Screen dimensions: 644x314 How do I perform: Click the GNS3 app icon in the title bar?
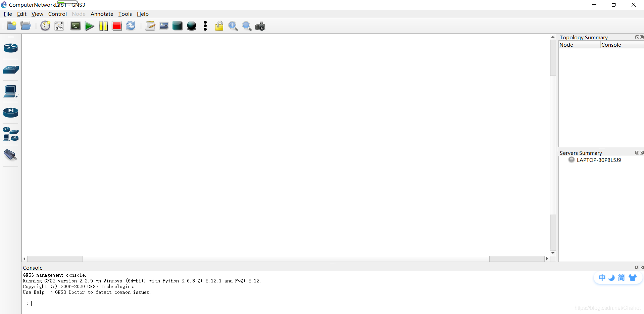coord(4,5)
